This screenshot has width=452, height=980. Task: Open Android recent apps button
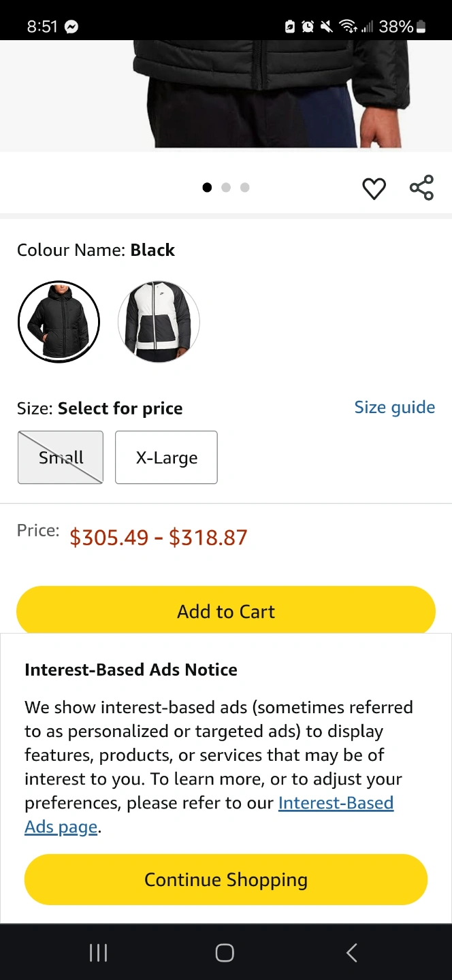pyautogui.click(x=99, y=953)
